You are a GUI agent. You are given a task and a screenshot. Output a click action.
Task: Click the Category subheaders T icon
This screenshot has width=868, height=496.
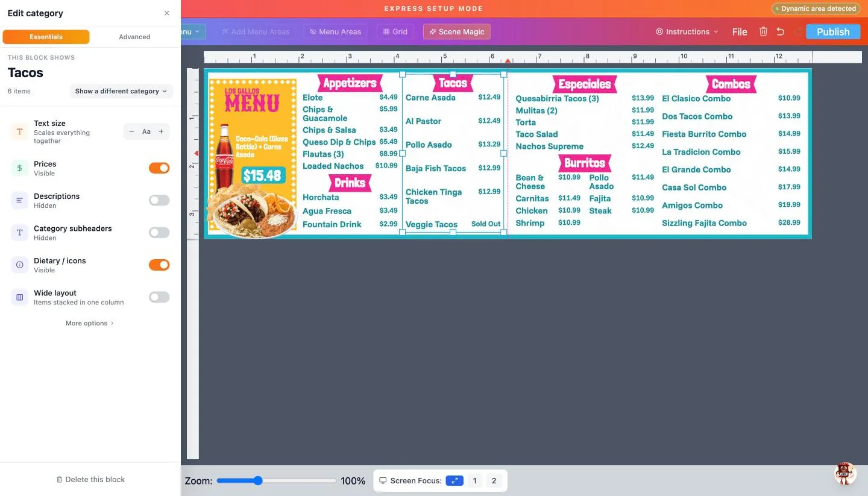(x=19, y=233)
